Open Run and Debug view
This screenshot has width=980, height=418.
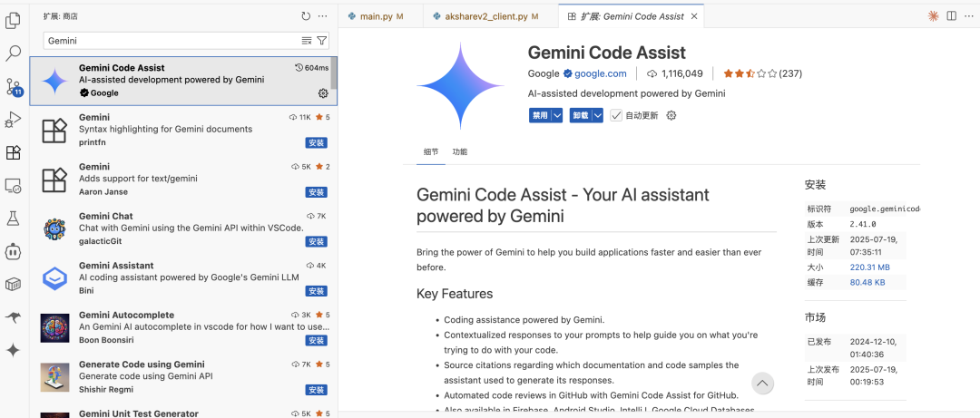pyautogui.click(x=14, y=120)
